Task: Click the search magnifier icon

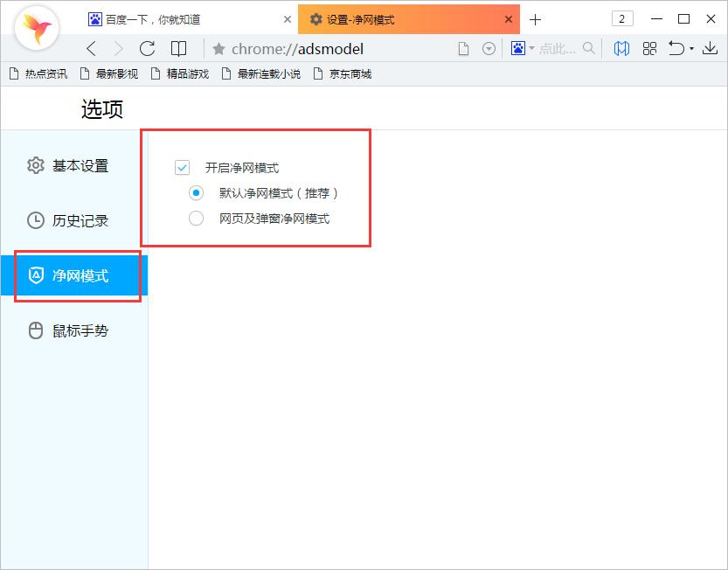Action: (x=588, y=49)
